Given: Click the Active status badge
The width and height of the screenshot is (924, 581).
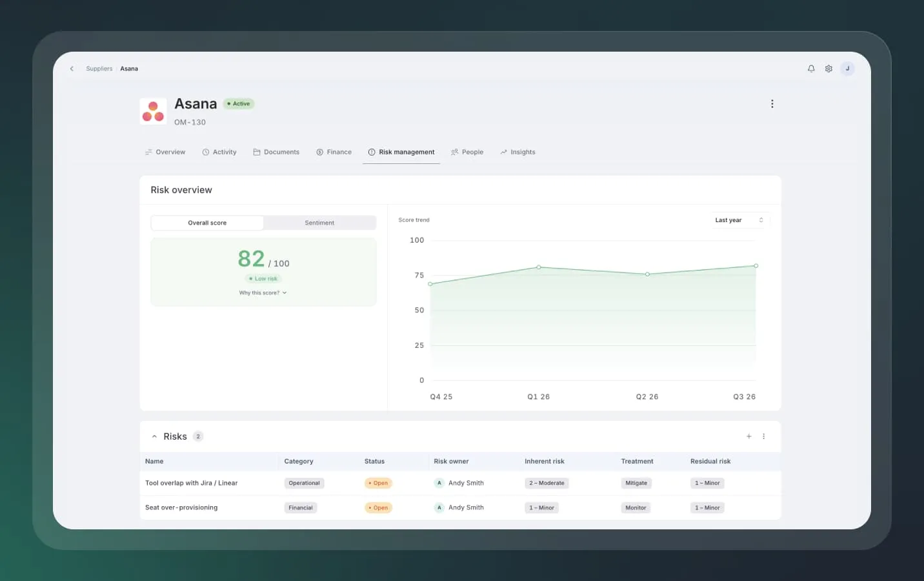Looking at the screenshot, I should 239,104.
